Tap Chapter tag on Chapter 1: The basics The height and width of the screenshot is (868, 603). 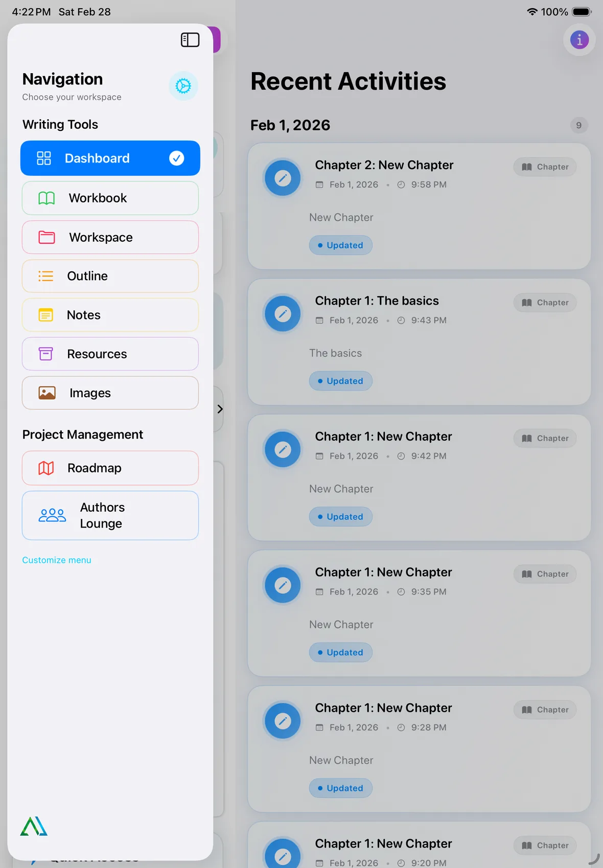tap(545, 303)
